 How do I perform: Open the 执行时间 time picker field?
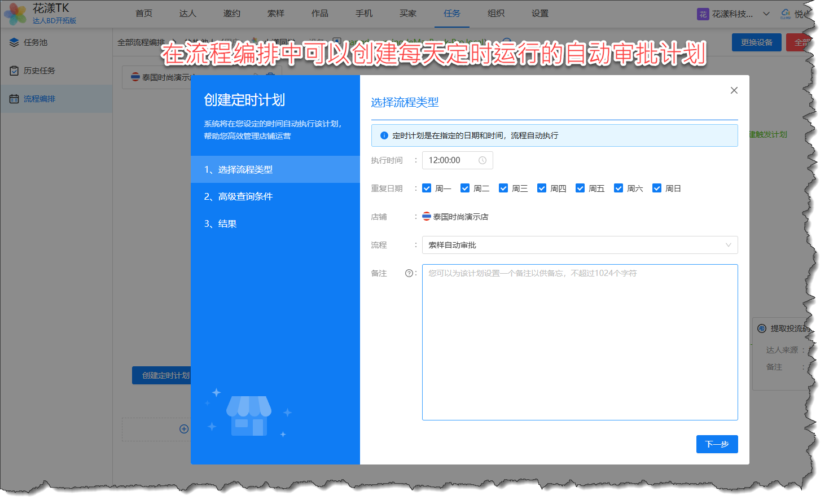point(451,160)
